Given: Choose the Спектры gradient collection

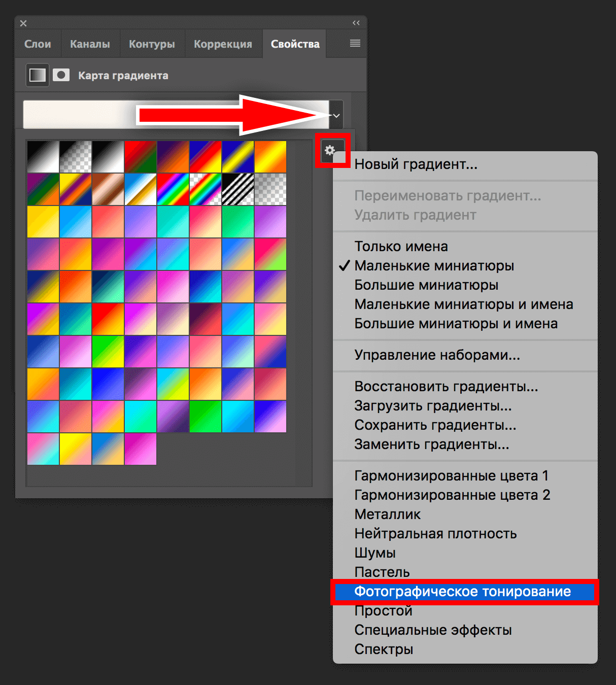Looking at the screenshot, I should pos(383,649).
